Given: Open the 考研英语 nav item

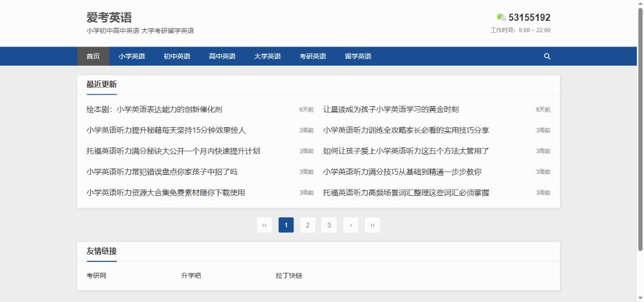Looking at the screenshot, I should (x=312, y=57).
